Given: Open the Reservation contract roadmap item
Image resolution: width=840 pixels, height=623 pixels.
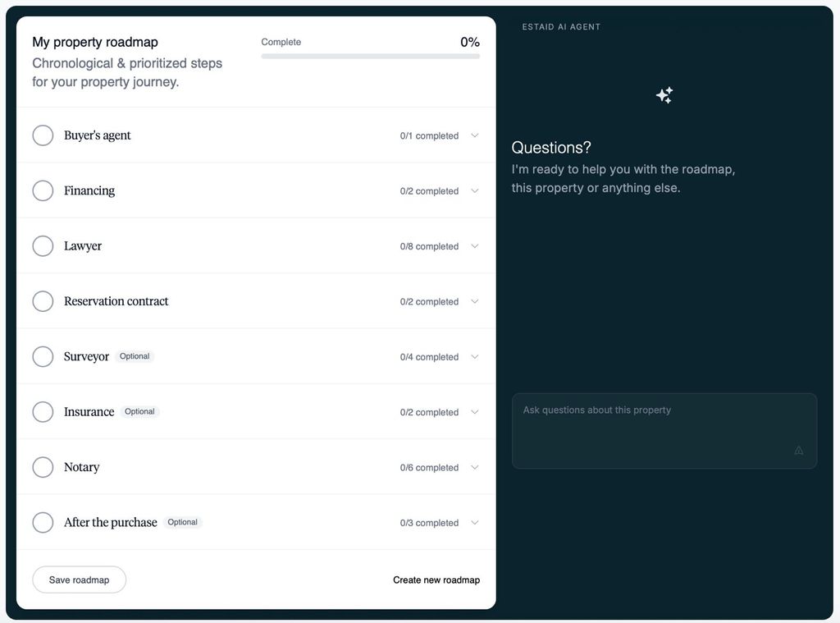Looking at the screenshot, I should tap(116, 301).
